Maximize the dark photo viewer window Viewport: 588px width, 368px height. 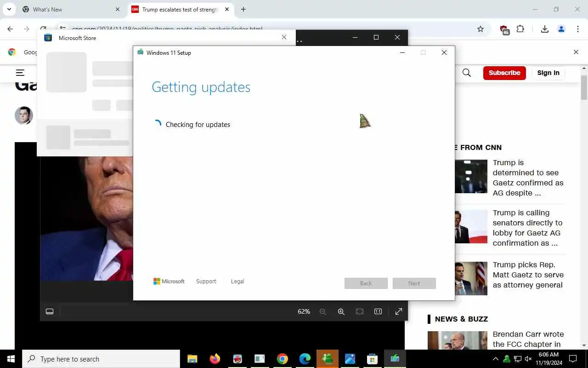[376, 37]
